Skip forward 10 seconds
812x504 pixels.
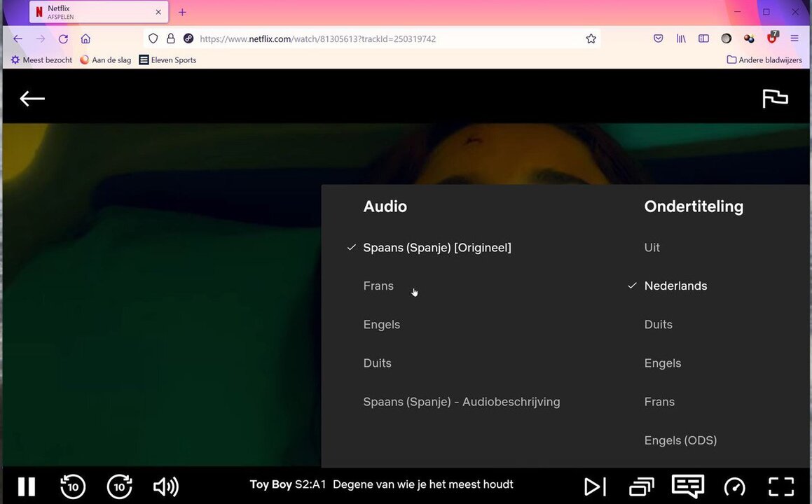pyautogui.click(x=120, y=486)
